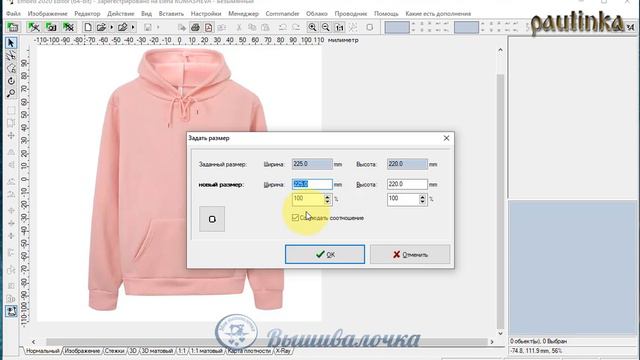Expand the dropdown arrow beside save icon
Screen dimensions: 640x360
158,27
